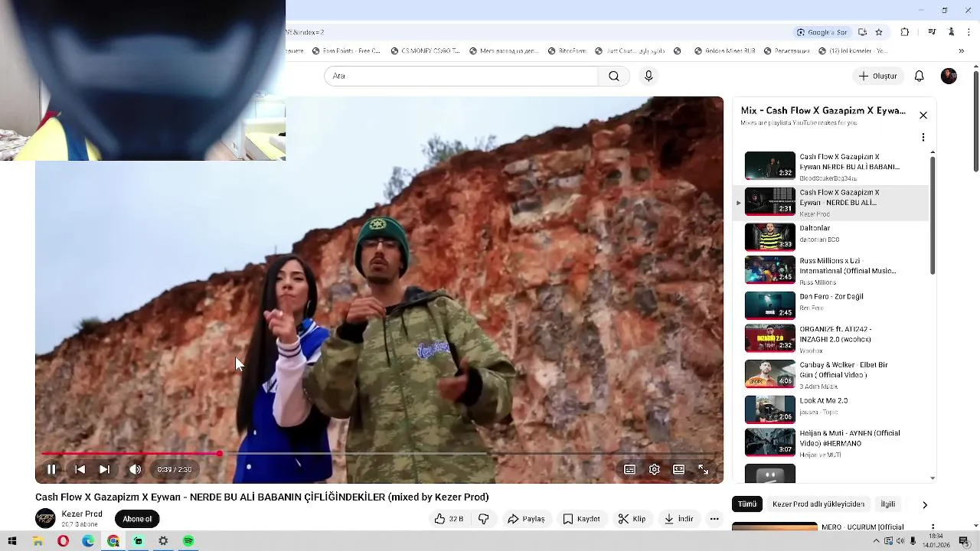Screen dimensions: 980x551
Task: Open Settings gear in taskbar
Action: [x=163, y=541]
